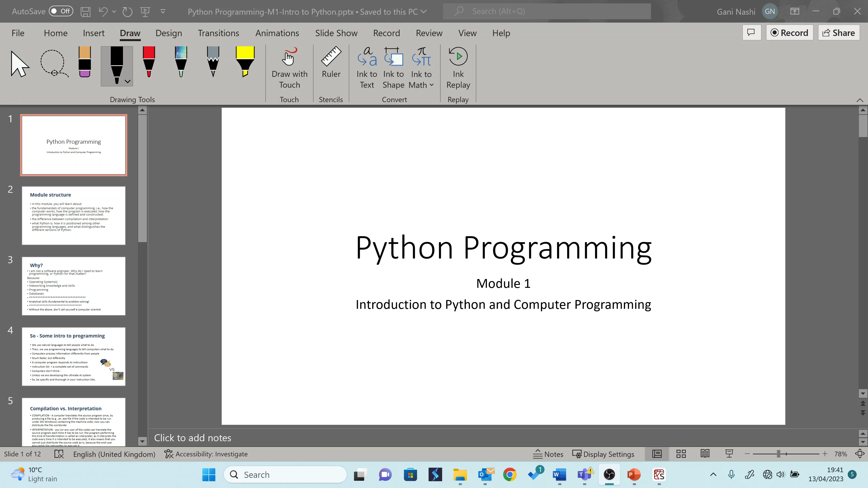Toggle the Notes pane
Screen dimensions: 868x488
click(547, 454)
